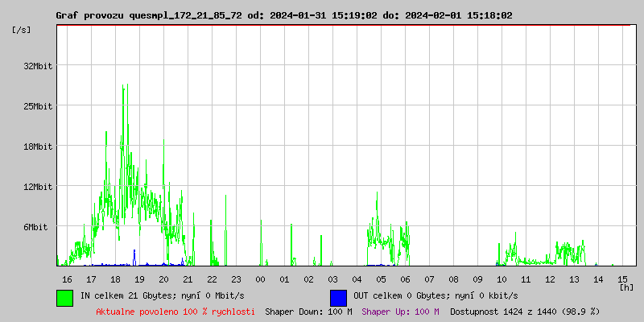Click the [h] unit label at axis end
The image size is (644, 322).
click(x=626, y=287)
